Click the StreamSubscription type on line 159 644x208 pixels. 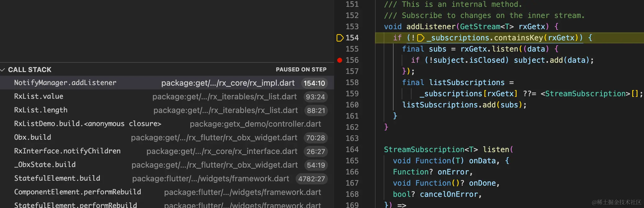(585, 94)
